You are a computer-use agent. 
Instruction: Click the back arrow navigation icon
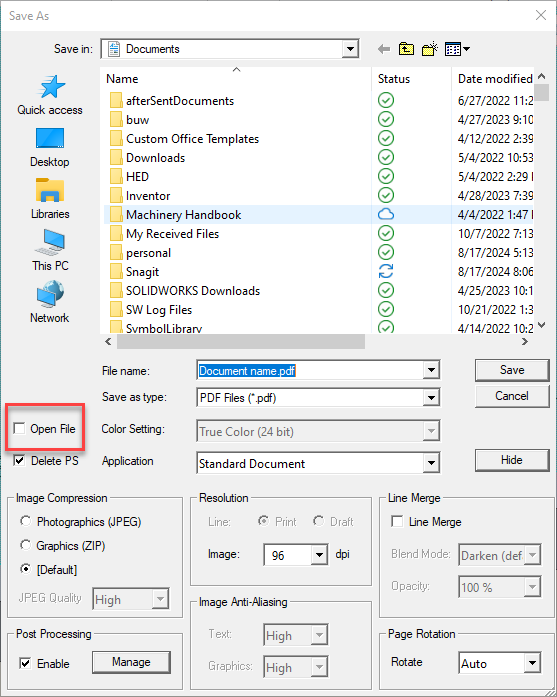click(384, 49)
